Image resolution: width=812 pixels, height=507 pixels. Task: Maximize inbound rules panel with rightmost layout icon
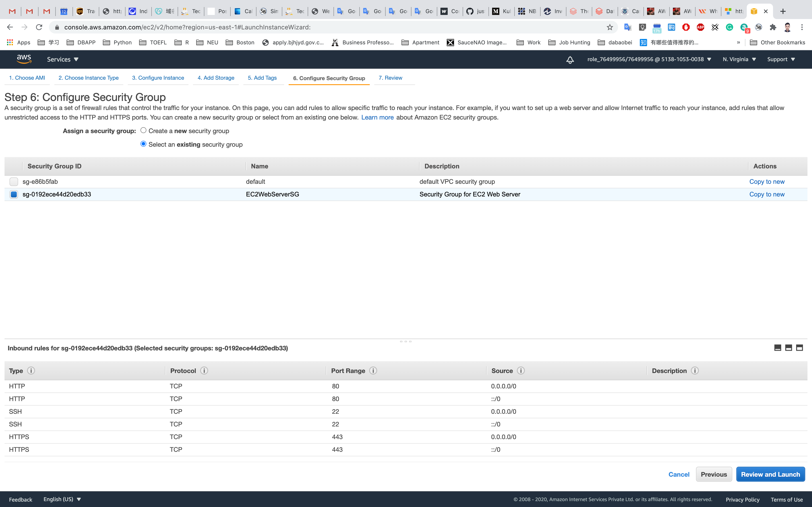tap(800, 348)
